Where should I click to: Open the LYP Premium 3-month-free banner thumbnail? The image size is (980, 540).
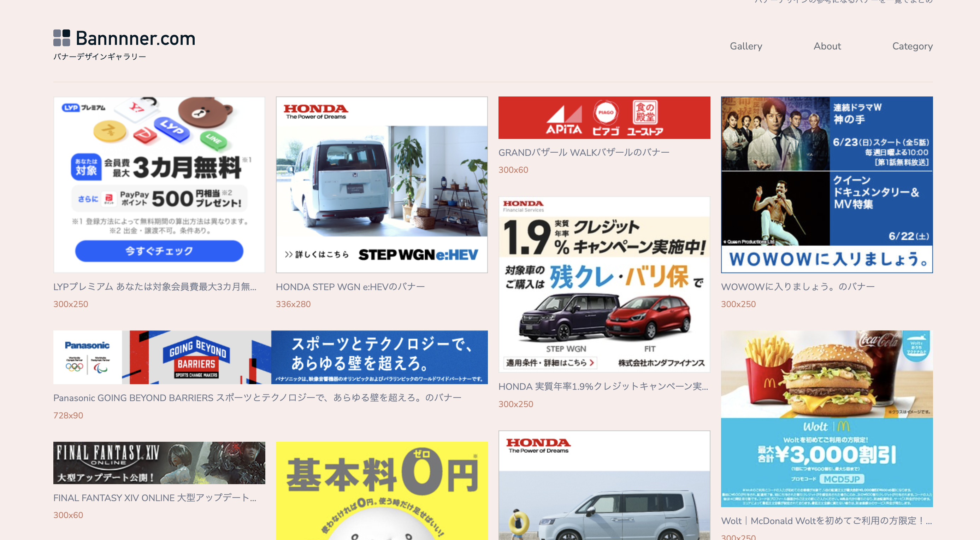tap(159, 184)
